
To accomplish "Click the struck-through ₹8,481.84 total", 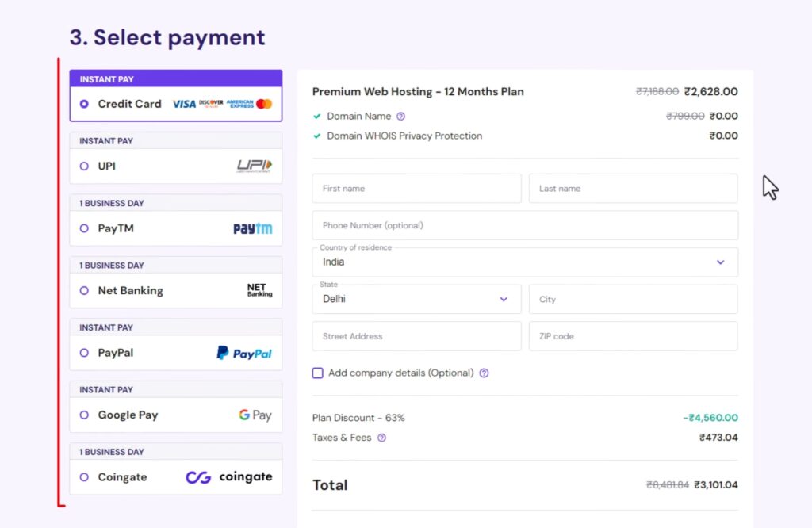I will point(668,485).
